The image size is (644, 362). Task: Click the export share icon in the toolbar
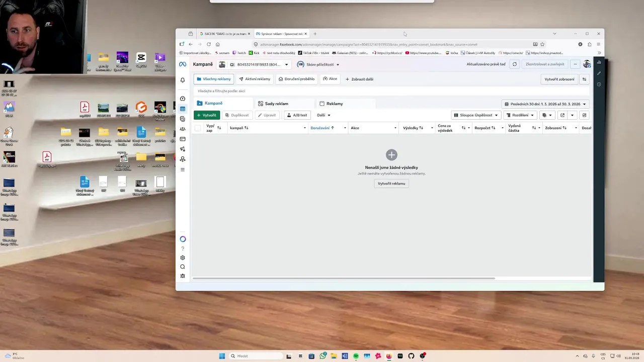tap(562, 115)
